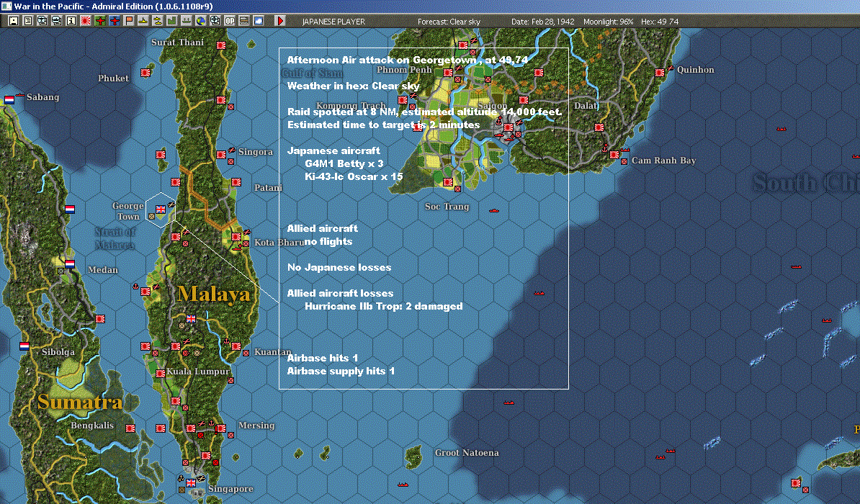Select the British flag base at George Town
This screenshot has width=860, height=504.
coord(160,210)
